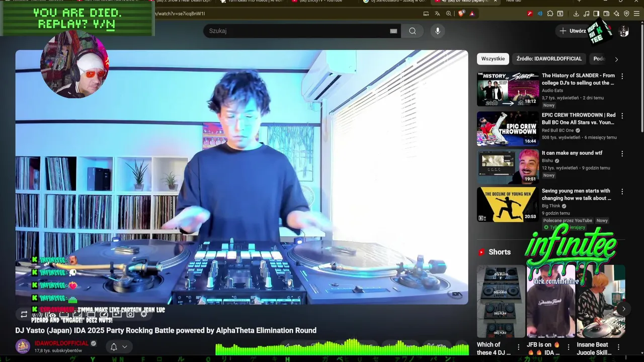Screen dimensions: 644x362
Task: Click the music note playlist icon in toolbar
Action: click(x=587, y=14)
